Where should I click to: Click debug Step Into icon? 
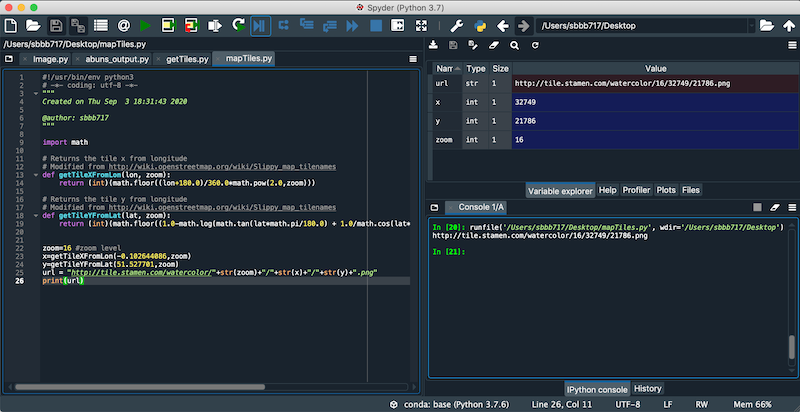(306, 25)
